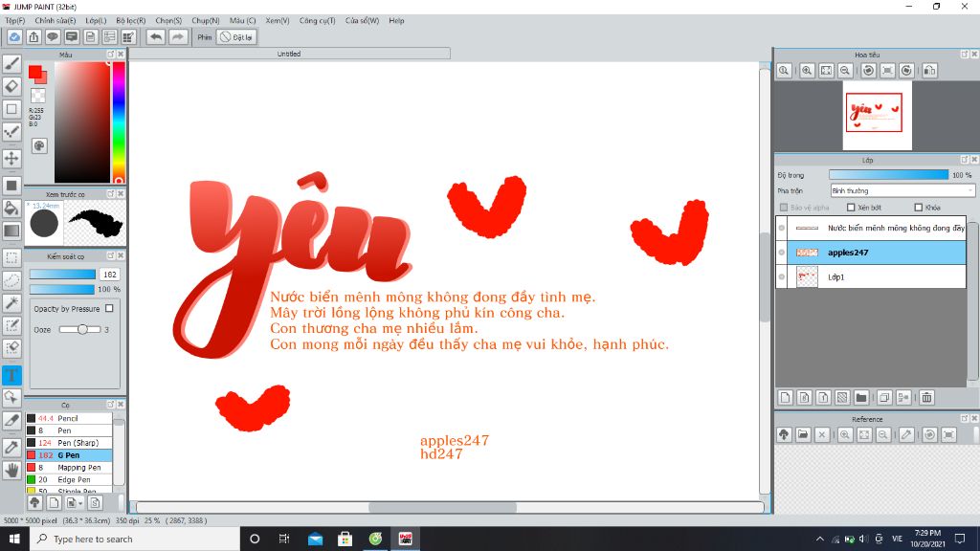
Task: Select the Text tool
Action: 11,375
